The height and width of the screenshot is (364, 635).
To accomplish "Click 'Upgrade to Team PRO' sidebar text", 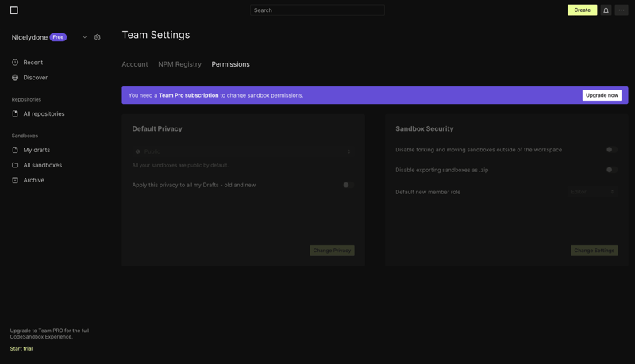I will (x=49, y=334).
